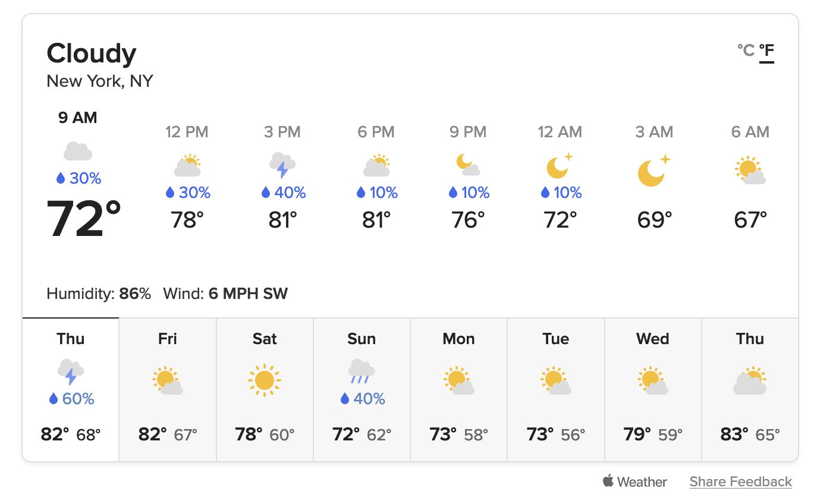Screen dimensions: 817x504
Task: Click the sun behind clouds icon at 6 AM
Action: (x=750, y=169)
